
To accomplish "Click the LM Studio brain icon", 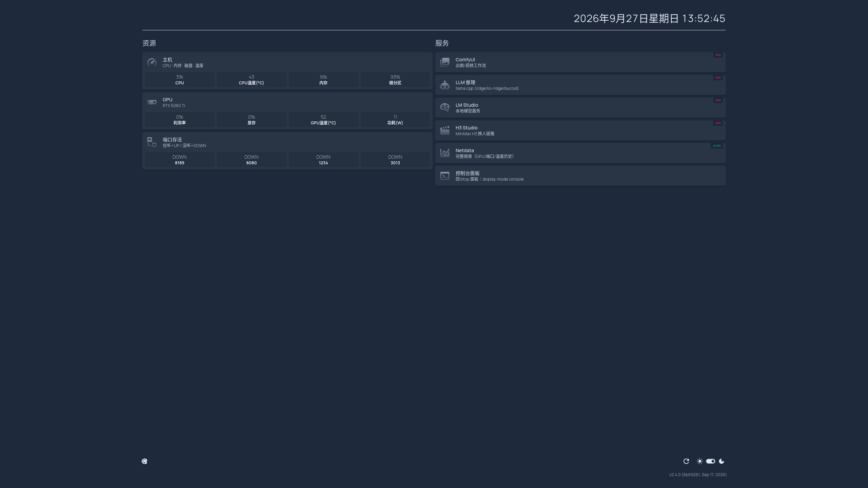I will click(445, 108).
